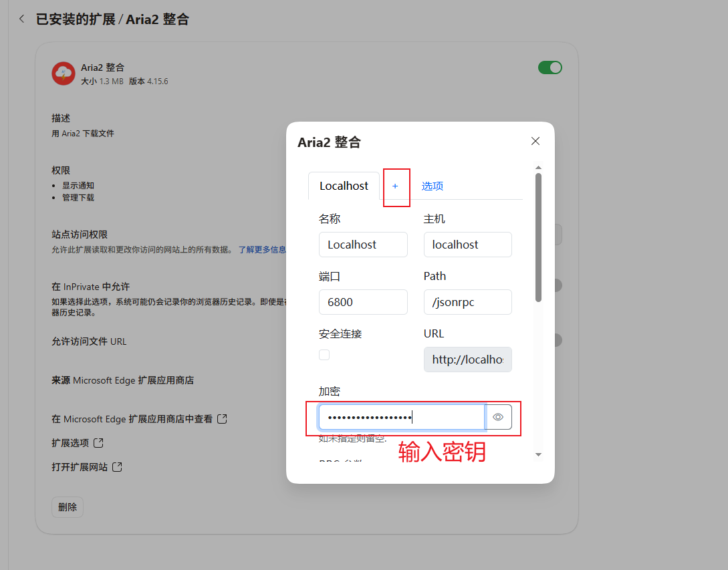Click the 如未指定则留空 hint text
The width and height of the screenshot is (728, 570).
coord(352,438)
